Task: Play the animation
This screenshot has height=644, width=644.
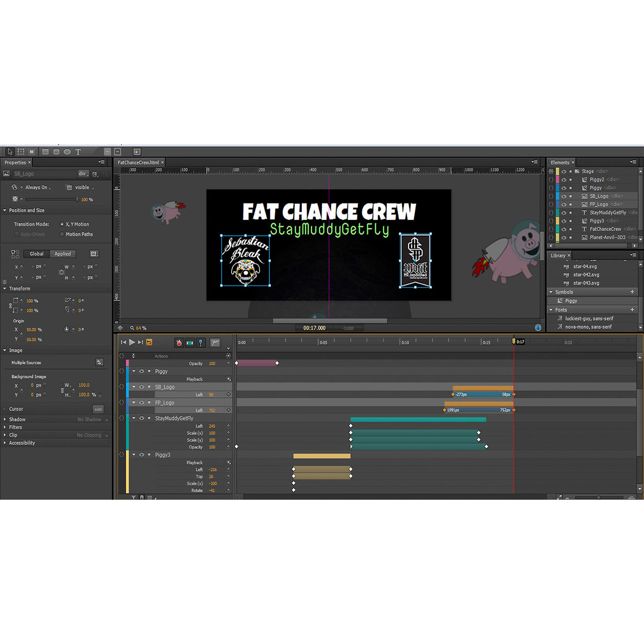Action: pos(132,342)
